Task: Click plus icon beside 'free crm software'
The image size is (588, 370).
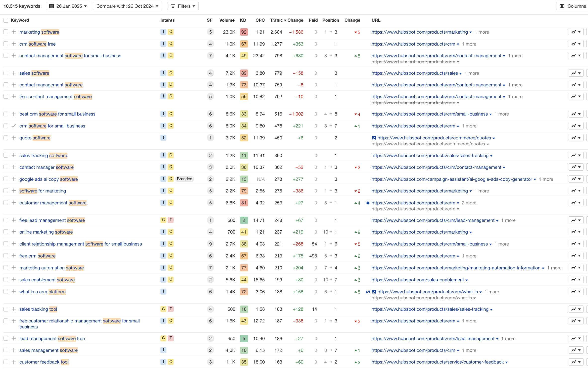Action: coord(14,256)
